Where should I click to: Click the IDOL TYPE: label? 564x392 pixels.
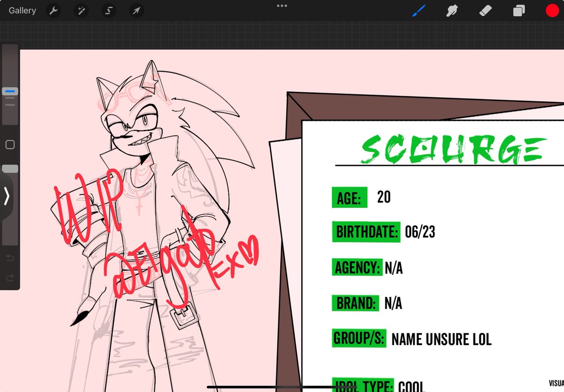point(363,385)
